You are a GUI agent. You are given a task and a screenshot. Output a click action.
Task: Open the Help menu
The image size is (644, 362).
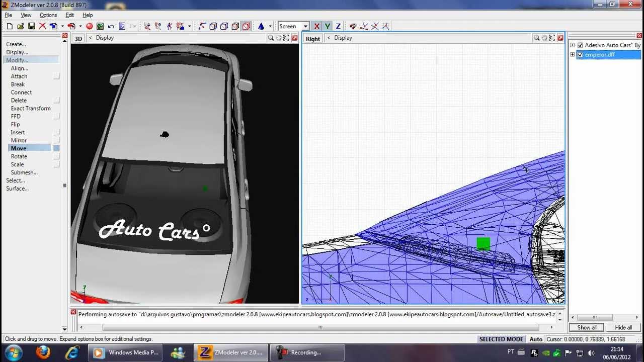coord(88,15)
